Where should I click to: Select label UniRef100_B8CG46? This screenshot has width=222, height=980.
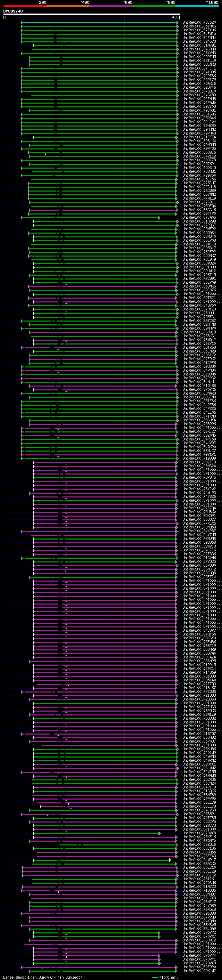tap(199, 210)
